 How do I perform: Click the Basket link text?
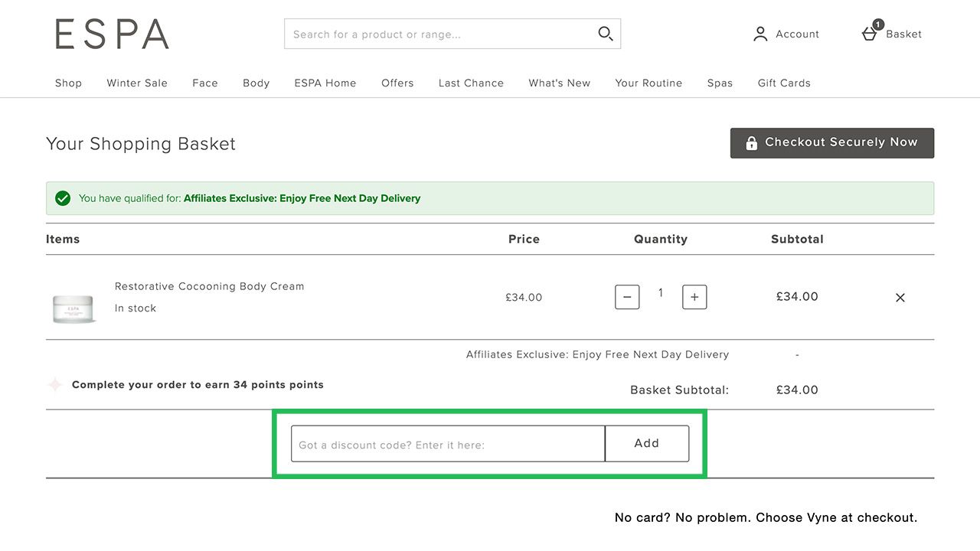tap(903, 34)
